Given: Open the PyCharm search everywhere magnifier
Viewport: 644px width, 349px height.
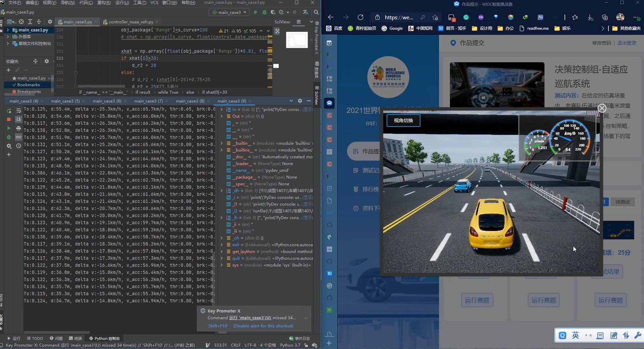Looking at the screenshot, I should click(316, 12).
